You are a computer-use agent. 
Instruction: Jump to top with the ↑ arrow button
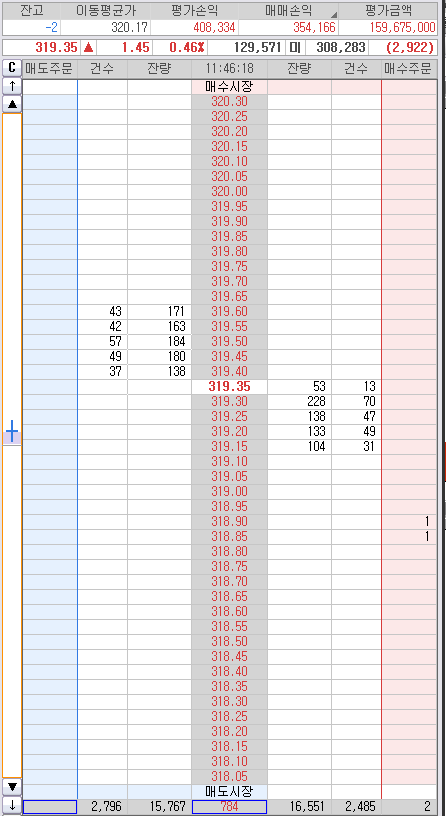12,87
